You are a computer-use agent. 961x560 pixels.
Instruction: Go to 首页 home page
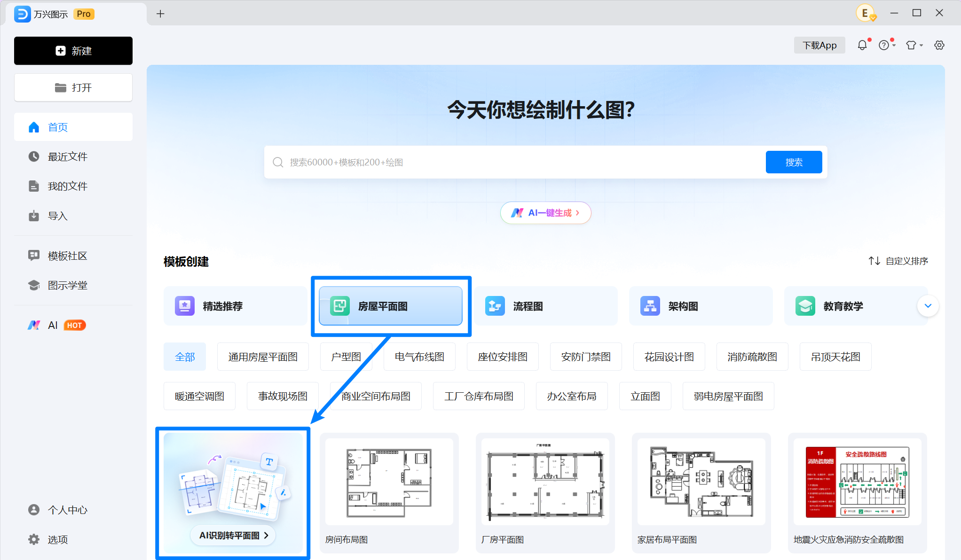[73, 127]
